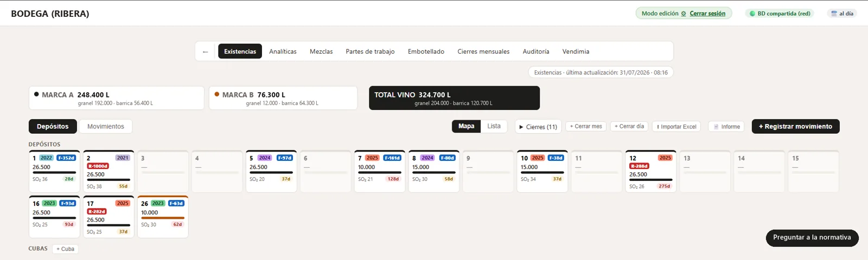
Task: Click Registrar movimiento button
Action: (x=795, y=126)
